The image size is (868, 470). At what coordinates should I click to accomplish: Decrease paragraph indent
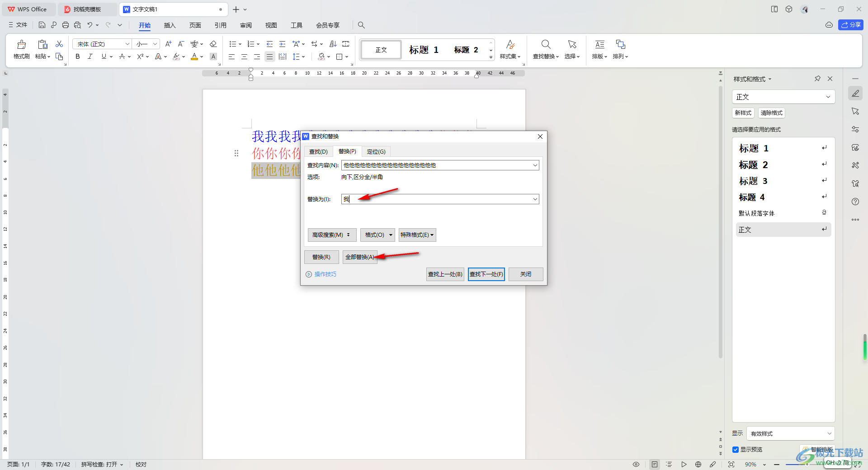click(x=269, y=44)
